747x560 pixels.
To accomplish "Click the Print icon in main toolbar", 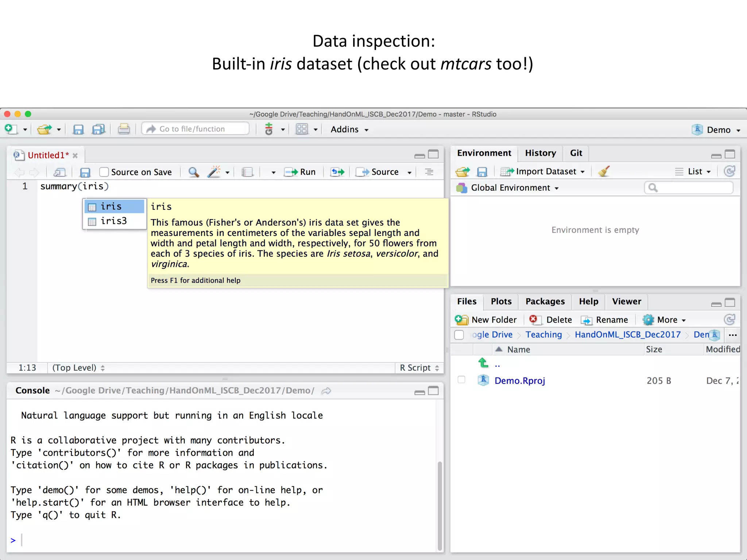I will pos(124,129).
